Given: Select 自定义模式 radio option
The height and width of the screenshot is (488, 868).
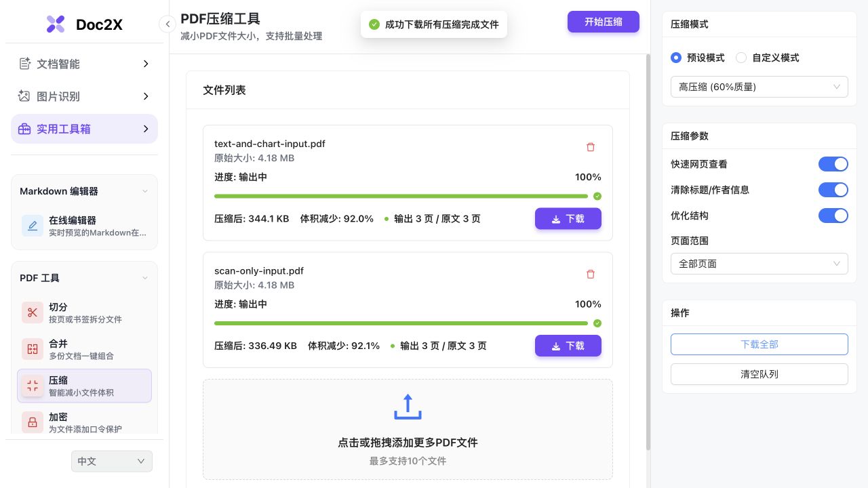Looking at the screenshot, I should (741, 58).
